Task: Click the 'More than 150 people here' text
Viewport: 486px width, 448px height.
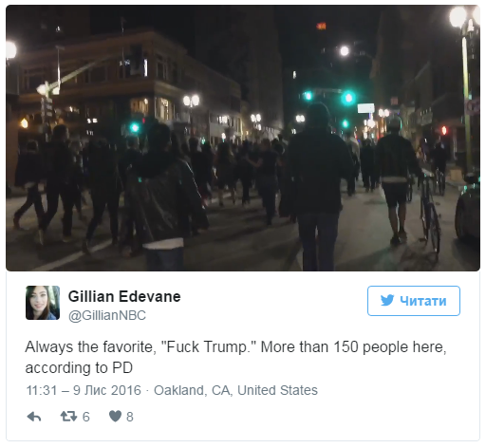Action: pos(353,347)
